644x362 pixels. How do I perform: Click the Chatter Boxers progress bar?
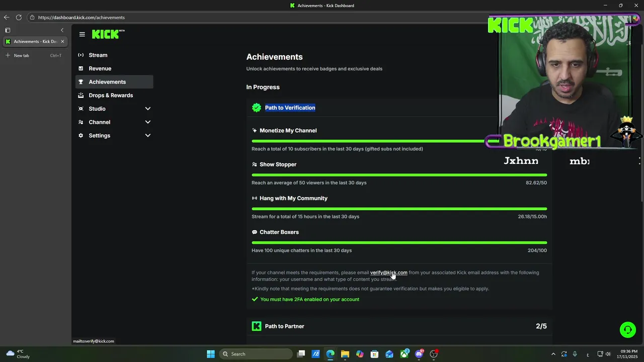[x=399, y=243]
